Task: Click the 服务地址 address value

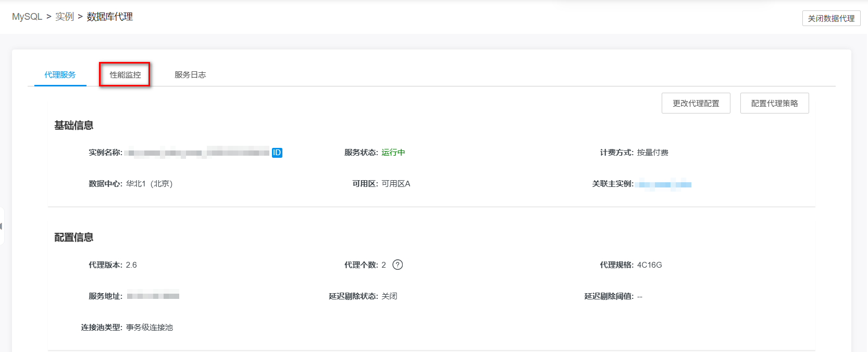Action: point(153,296)
